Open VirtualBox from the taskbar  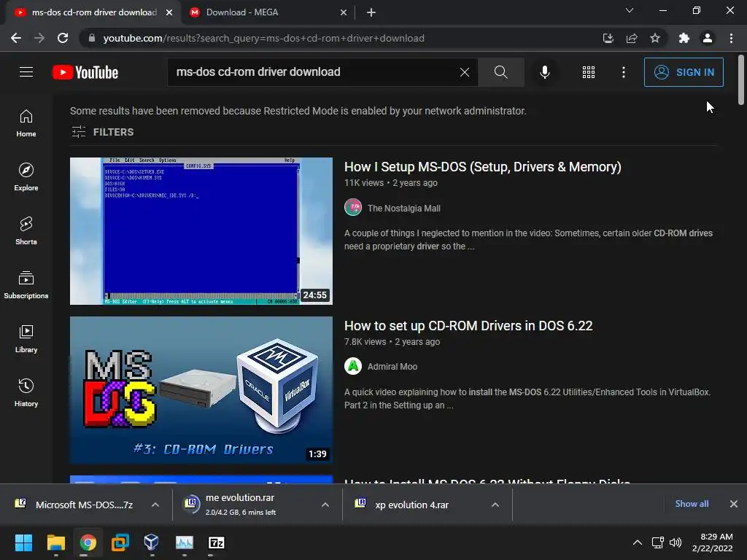(x=152, y=542)
